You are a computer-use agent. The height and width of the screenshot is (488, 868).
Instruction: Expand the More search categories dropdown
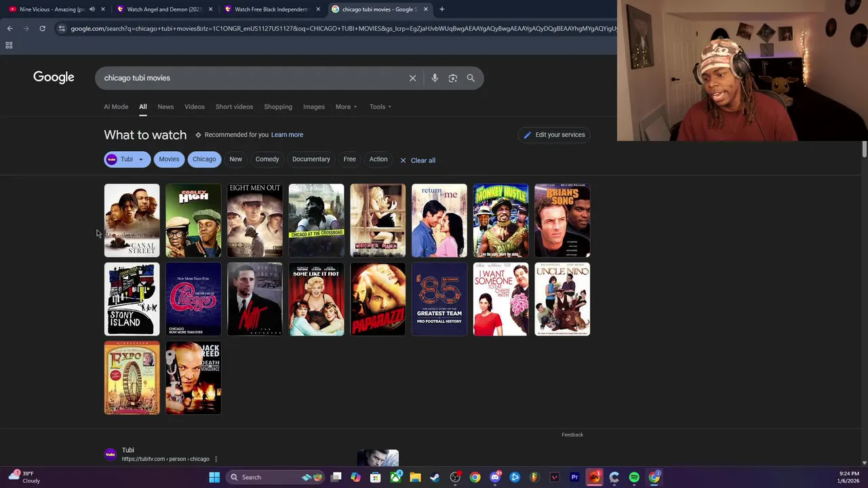[x=346, y=106]
